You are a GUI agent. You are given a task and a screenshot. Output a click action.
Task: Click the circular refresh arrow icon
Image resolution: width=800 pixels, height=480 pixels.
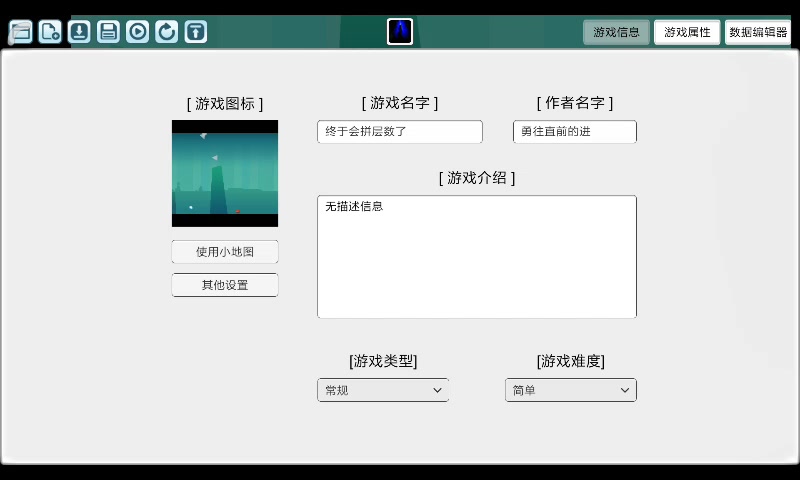point(166,32)
